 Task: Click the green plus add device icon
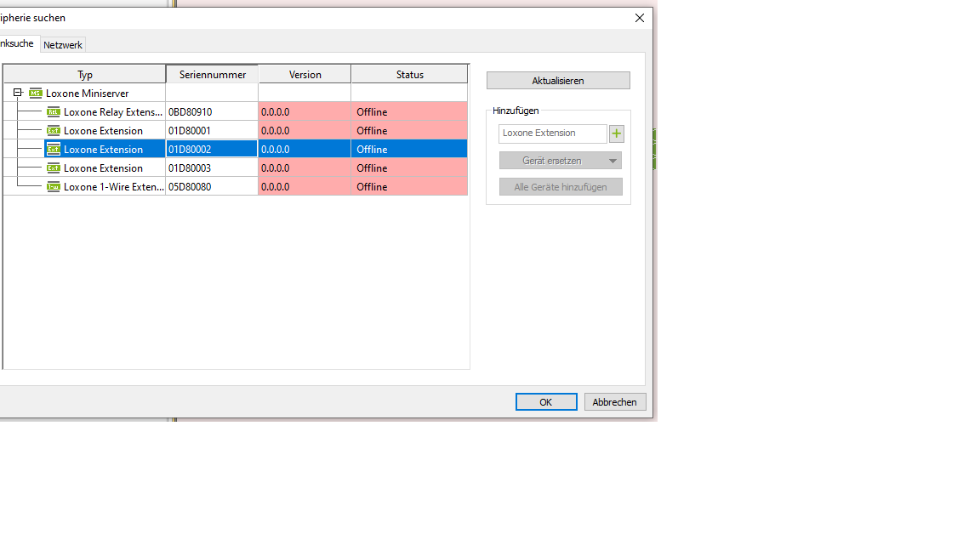tap(617, 133)
